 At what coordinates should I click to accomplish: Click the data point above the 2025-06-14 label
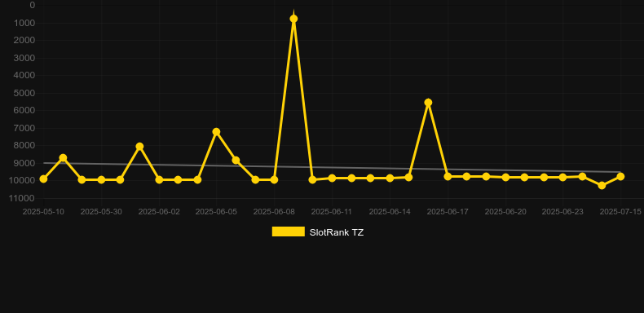[x=390, y=179]
